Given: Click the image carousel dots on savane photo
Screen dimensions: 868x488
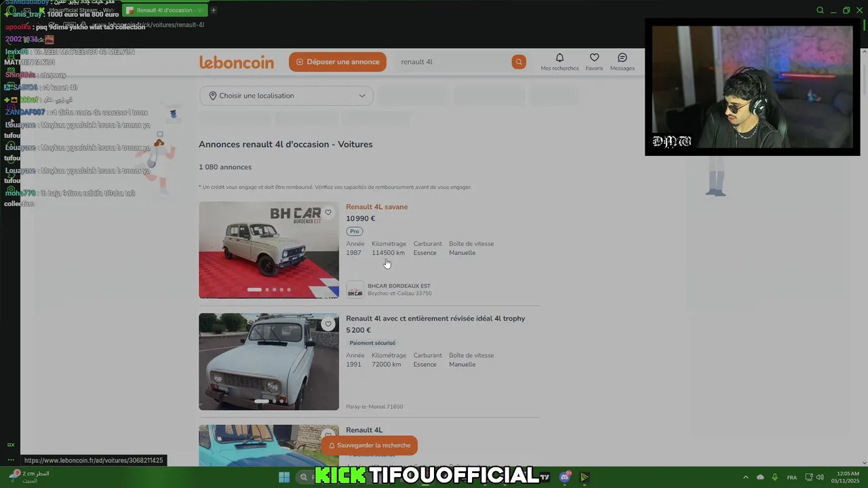Looking at the screenshot, I should (269, 289).
